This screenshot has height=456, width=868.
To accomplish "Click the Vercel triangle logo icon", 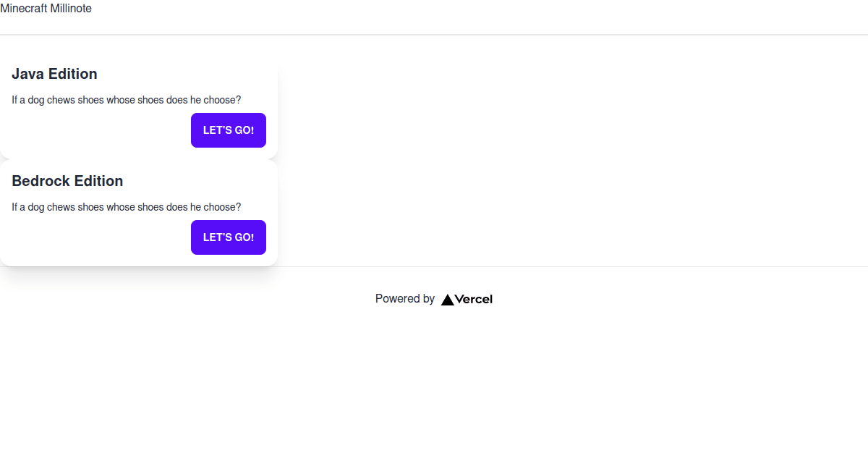I will coord(448,300).
